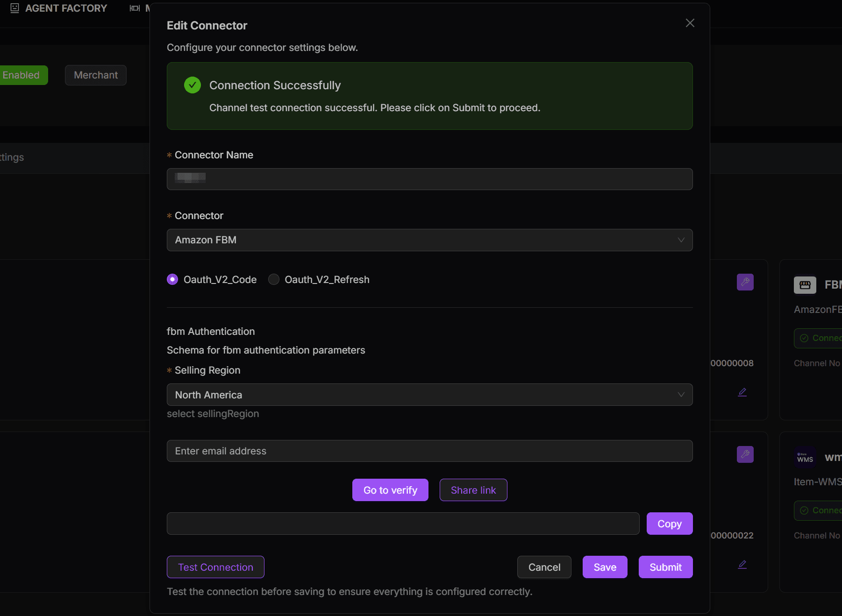Click the wrench icon on lower connector card
Viewport: 842px width, 616px height.
click(x=745, y=454)
